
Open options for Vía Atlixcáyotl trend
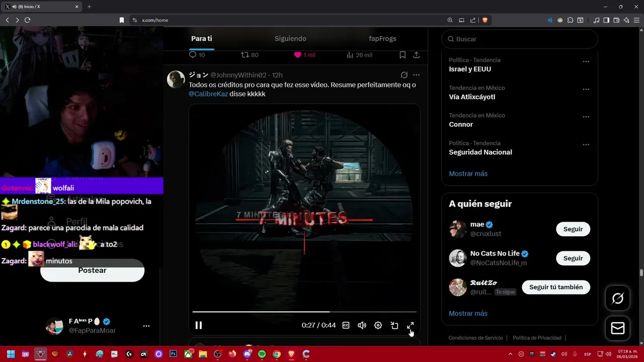click(586, 89)
